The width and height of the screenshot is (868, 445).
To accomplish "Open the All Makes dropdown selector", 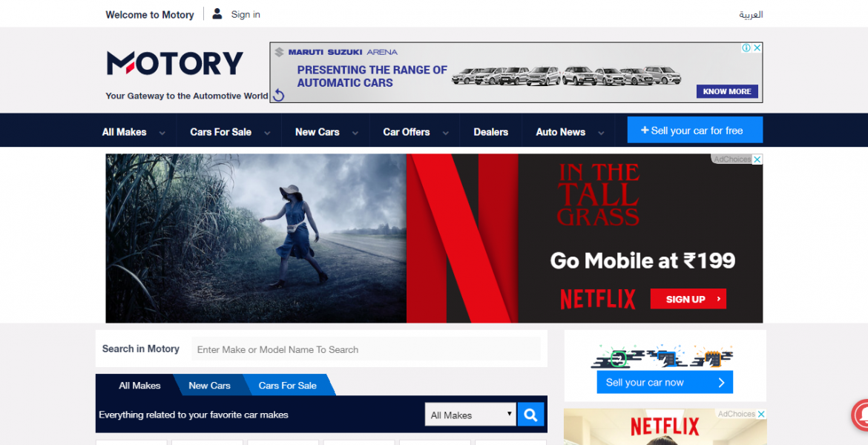I will click(x=470, y=415).
